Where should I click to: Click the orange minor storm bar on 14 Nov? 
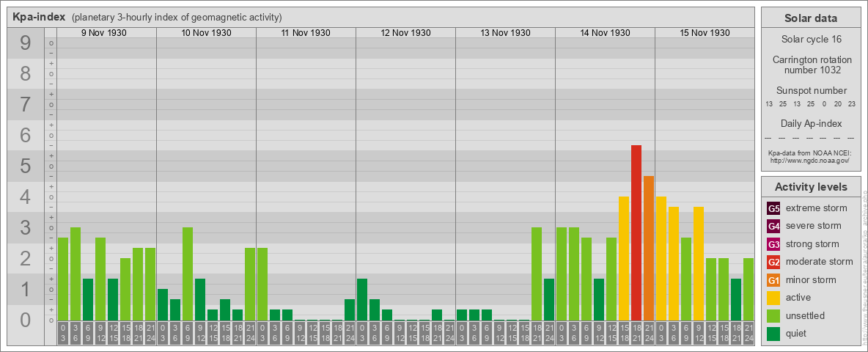coord(648,248)
